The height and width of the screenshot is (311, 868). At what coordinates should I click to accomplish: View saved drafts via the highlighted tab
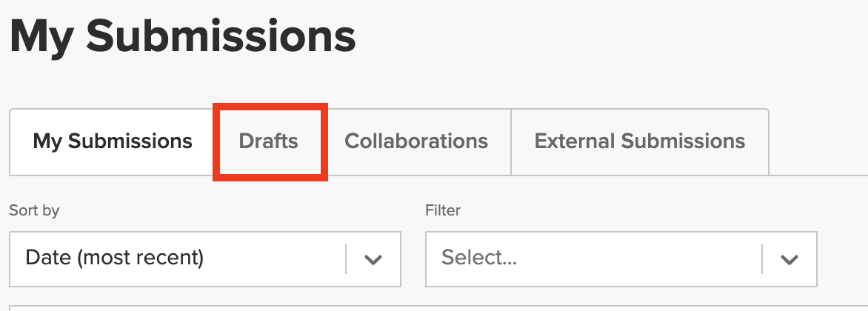269,141
